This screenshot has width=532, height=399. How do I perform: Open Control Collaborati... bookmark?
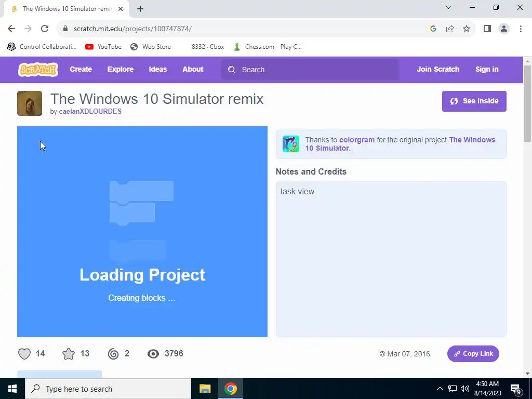pos(42,47)
